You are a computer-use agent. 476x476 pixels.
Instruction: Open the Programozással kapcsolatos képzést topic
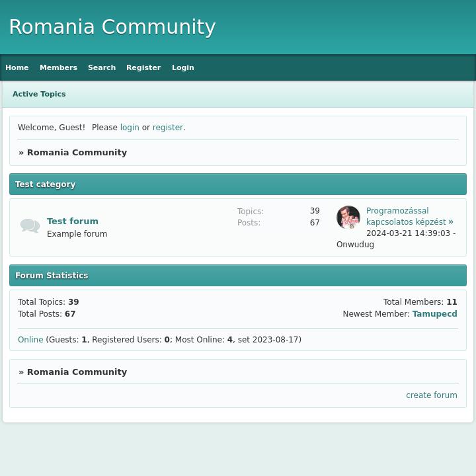405,216
